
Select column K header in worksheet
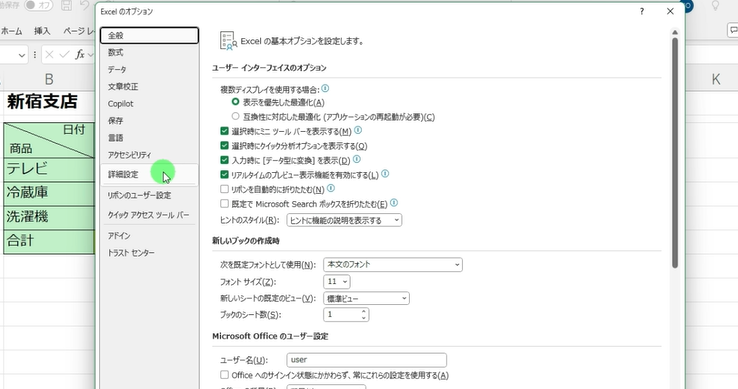[716, 79]
